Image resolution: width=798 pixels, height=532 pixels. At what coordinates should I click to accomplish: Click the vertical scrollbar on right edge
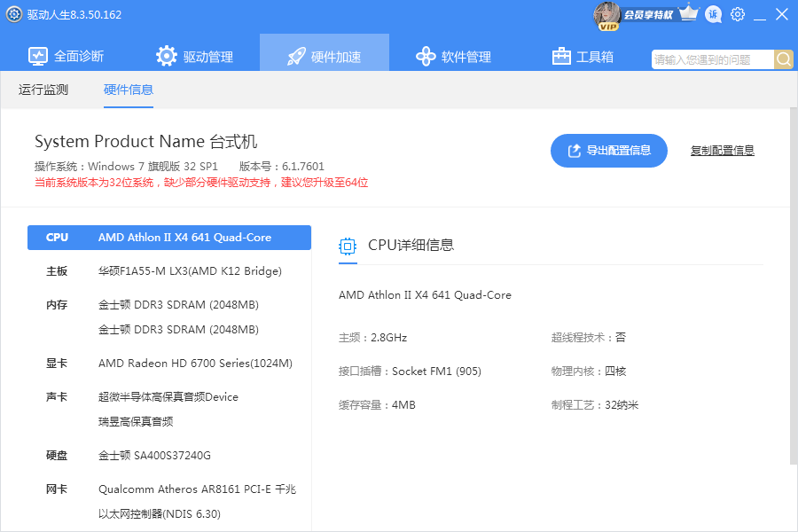[x=794, y=286]
